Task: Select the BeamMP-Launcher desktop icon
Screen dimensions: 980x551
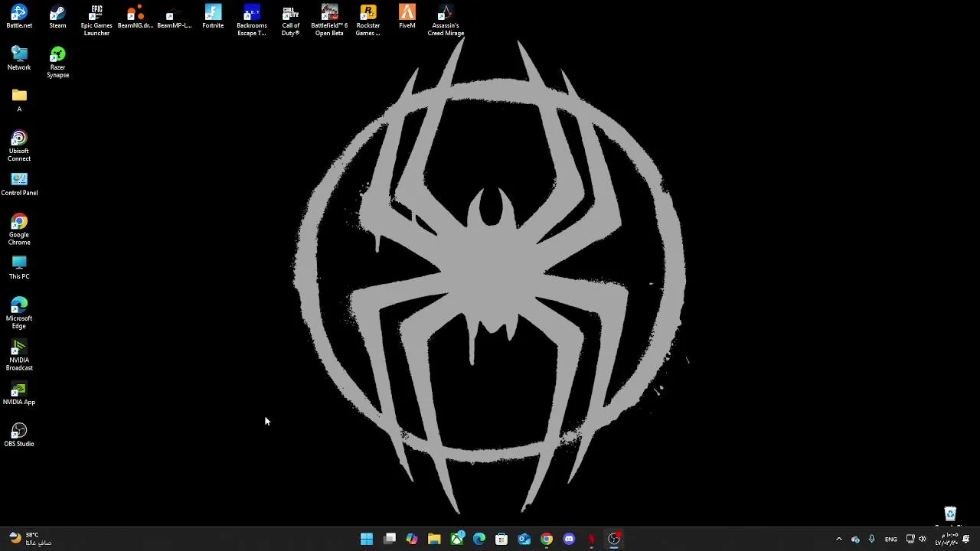Action: tap(175, 17)
